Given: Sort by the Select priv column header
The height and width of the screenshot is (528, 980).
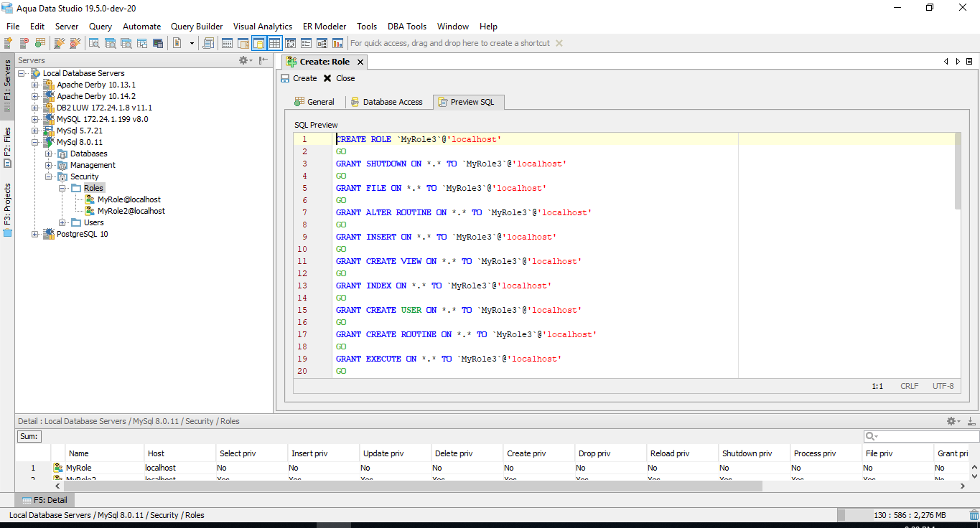Looking at the screenshot, I should (251, 453).
